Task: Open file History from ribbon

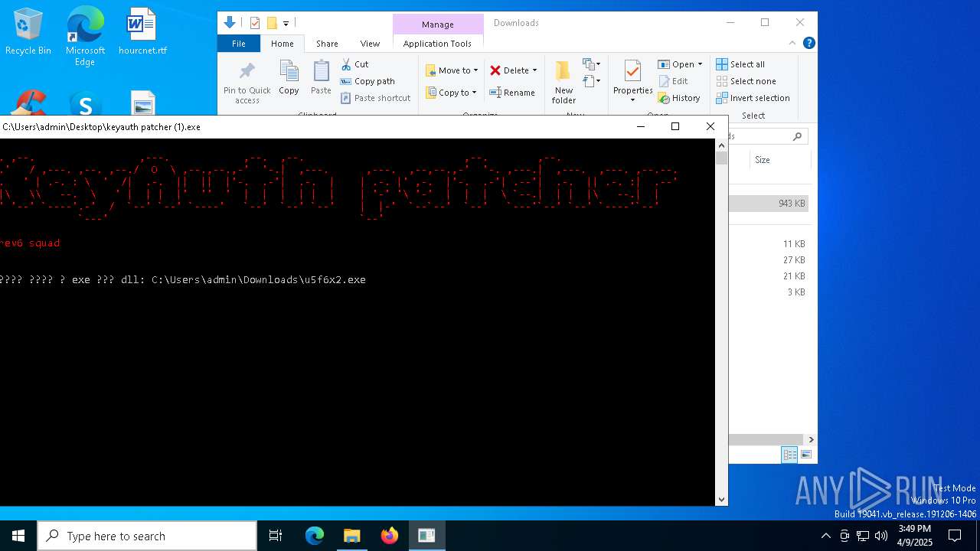Action: coord(679,98)
